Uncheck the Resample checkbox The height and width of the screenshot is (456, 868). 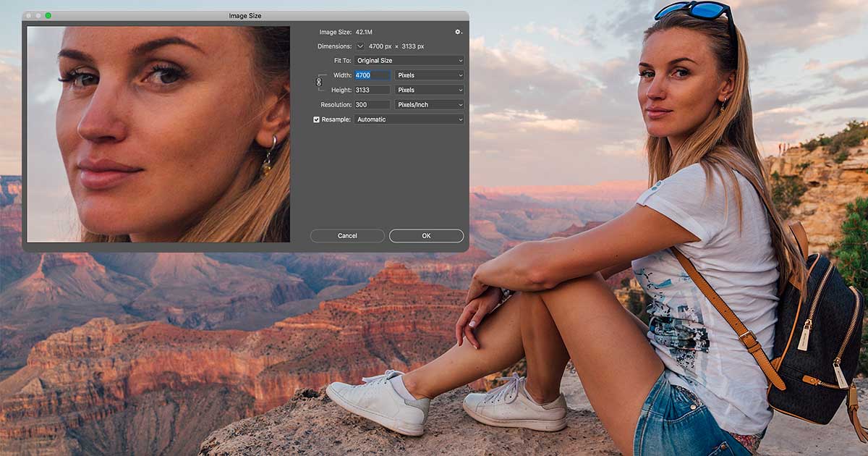tap(316, 119)
